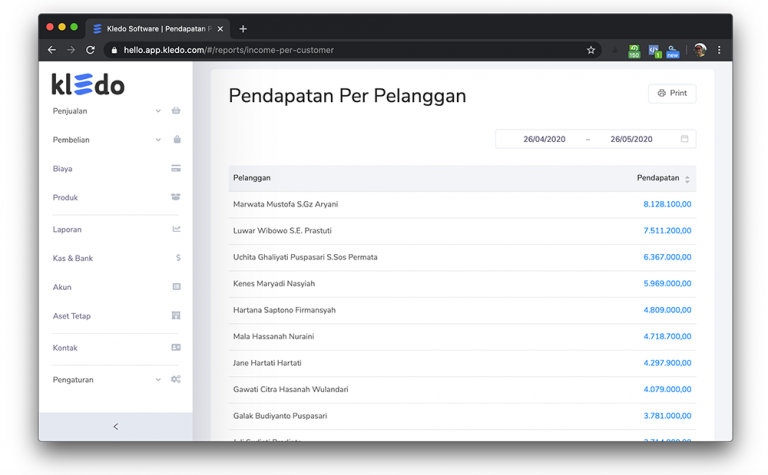Open the Penjualan basket icon
Screen dimensions: 768x475
(x=176, y=111)
